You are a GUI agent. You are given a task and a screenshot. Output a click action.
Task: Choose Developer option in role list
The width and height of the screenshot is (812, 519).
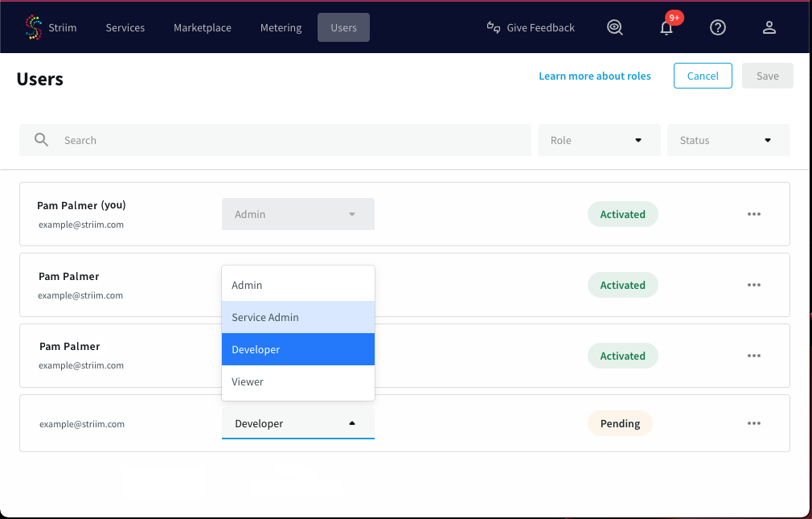(x=298, y=349)
